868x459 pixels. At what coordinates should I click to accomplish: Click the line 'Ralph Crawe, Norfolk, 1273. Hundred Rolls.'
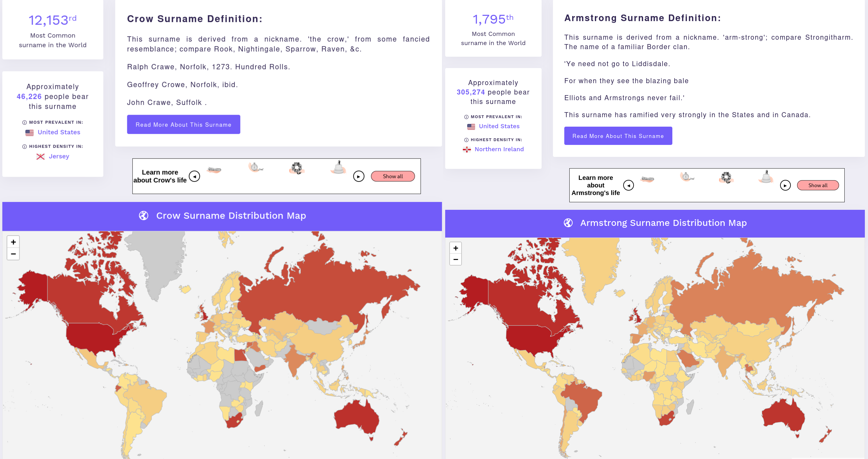pos(209,67)
